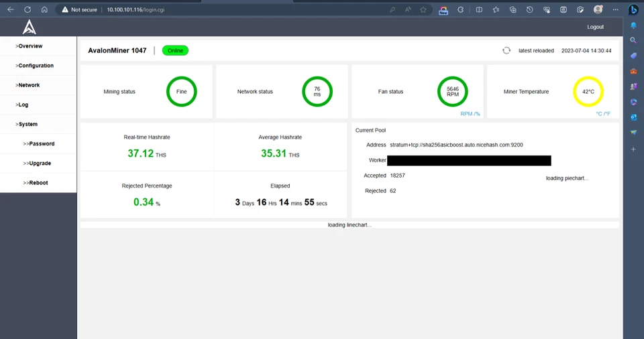
Task: Add this page to favorites with the star
Action: tap(423, 9)
